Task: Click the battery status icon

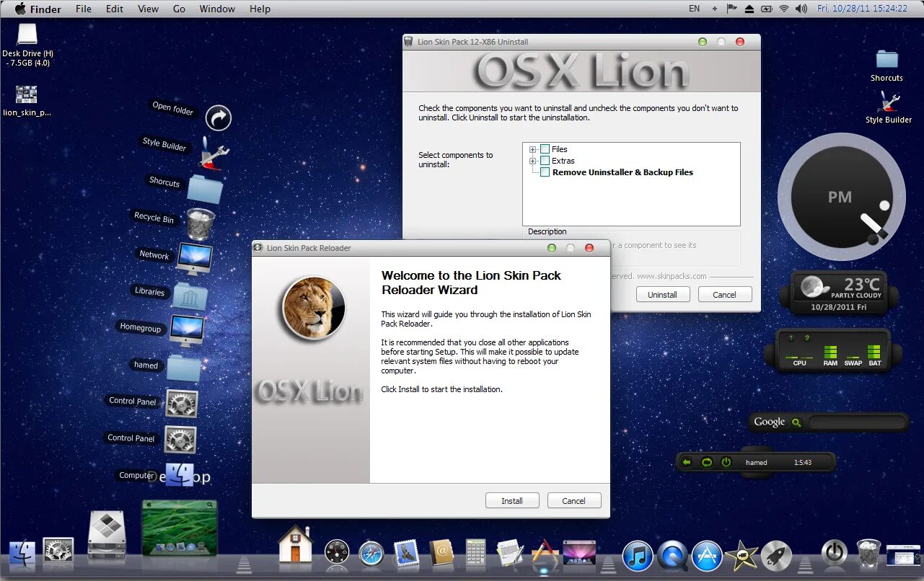Action: 767,9
